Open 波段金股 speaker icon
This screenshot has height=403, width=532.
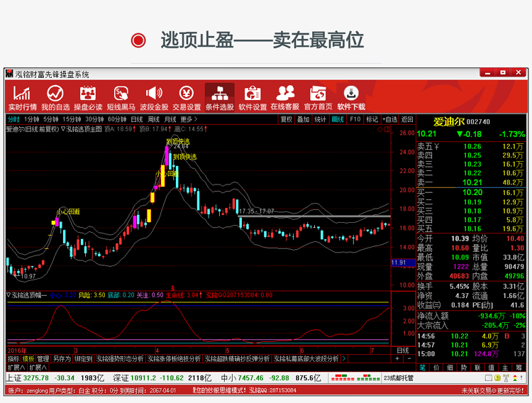[154, 97]
